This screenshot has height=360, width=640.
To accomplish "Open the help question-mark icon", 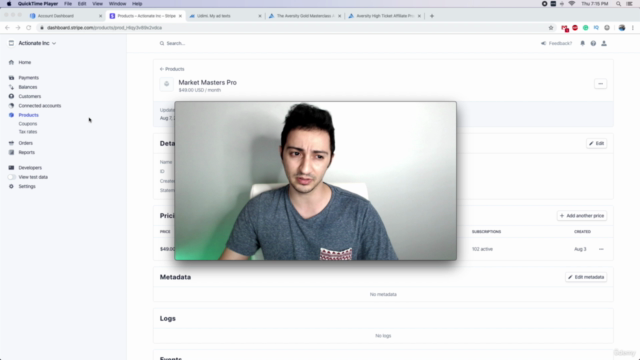I will [x=593, y=43].
